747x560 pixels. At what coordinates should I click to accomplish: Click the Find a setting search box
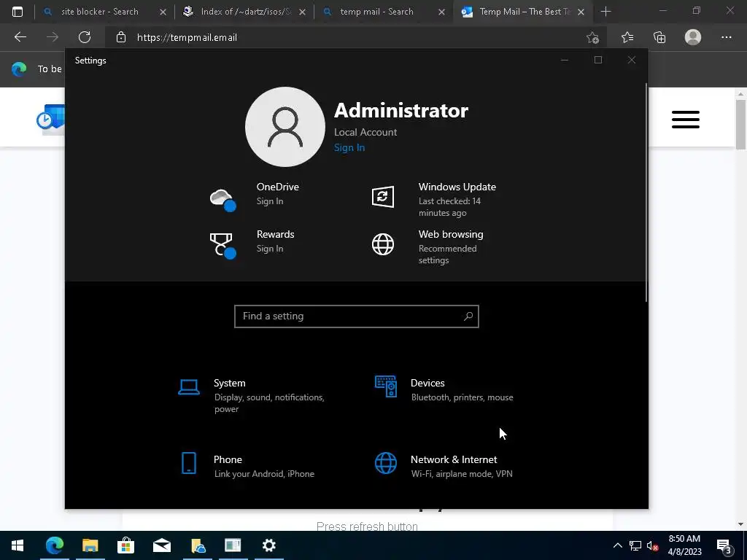356,316
